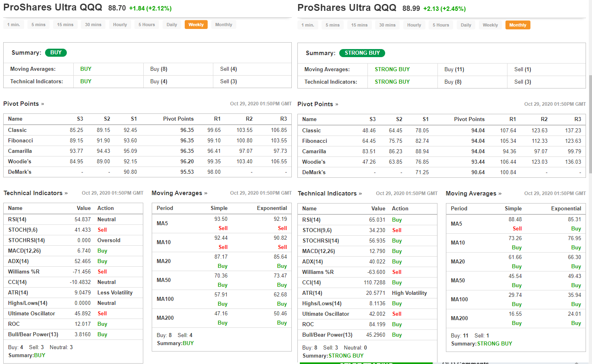The image size is (592, 364).
Task: Click the DeMark's pivot value 95.53
Action: click(x=187, y=172)
